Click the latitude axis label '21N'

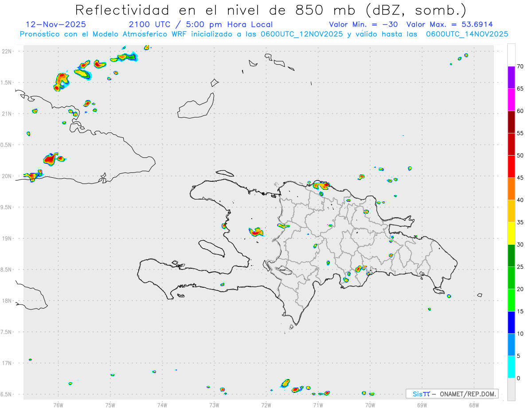(x=7, y=114)
